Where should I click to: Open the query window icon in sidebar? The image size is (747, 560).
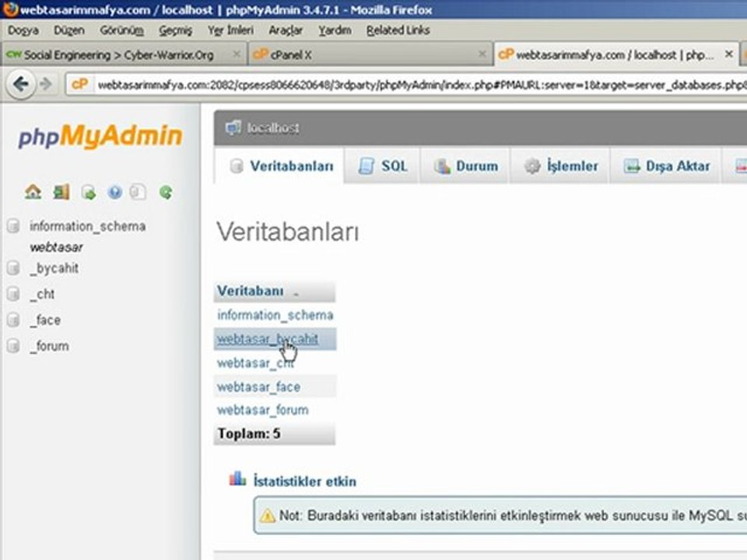point(89,192)
